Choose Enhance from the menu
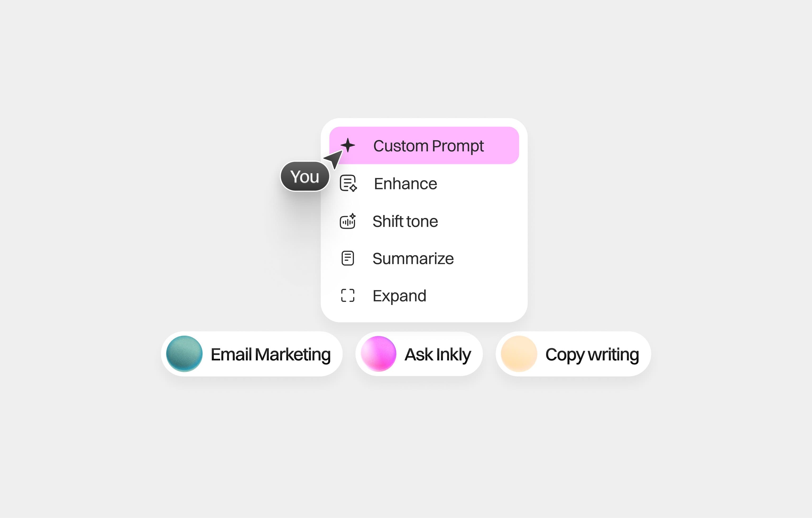812x518 pixels. click(424, 184)
